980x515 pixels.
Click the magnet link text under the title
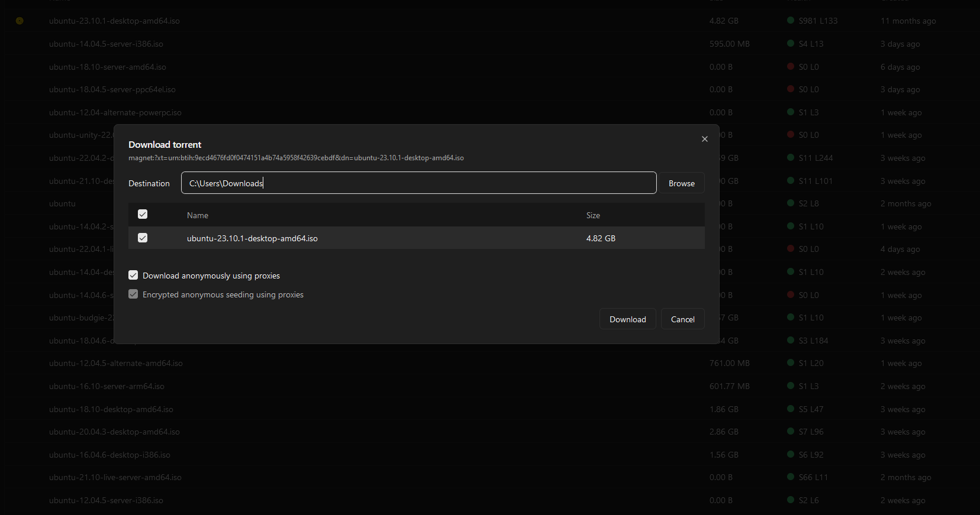pyautogui.click(x=296, y=158)
